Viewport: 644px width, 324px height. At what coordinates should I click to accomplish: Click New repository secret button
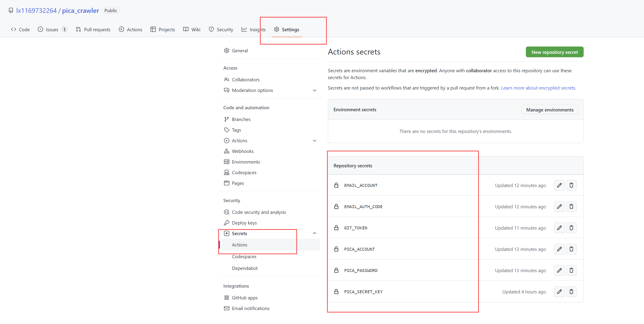[x=554, y=52]
